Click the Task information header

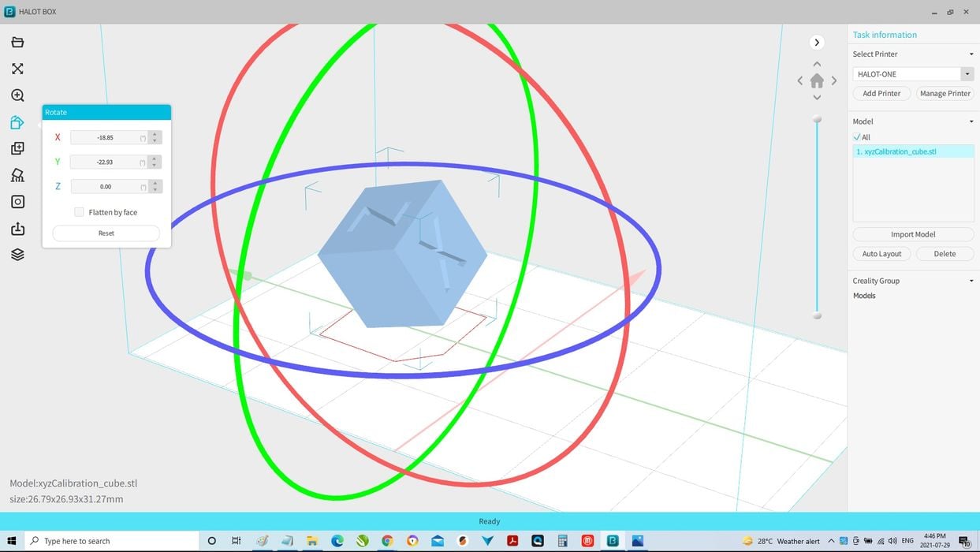click(884, 34)
